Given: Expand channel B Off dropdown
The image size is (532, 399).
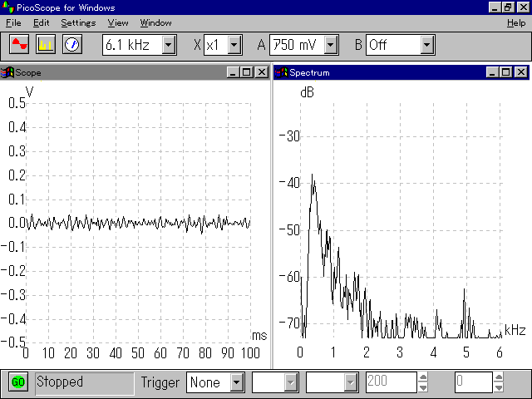Looking at the screenshot, I should (x=426, y=45).
